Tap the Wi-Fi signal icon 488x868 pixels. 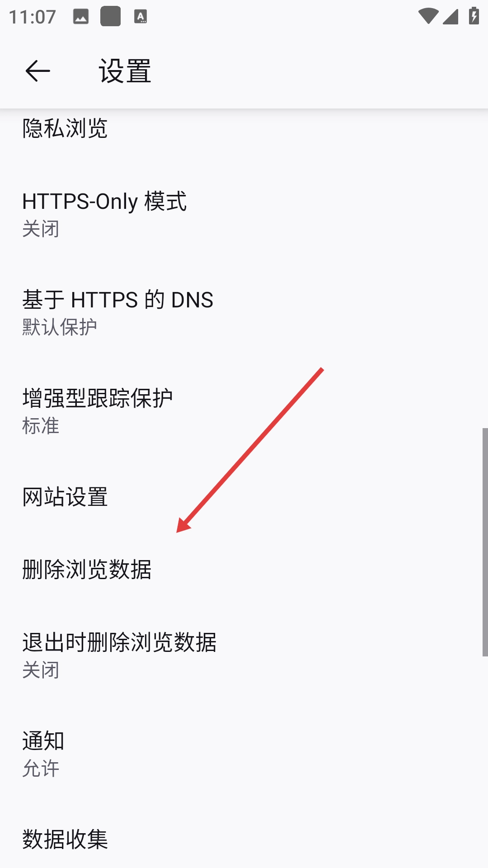[x=428, y=16]
